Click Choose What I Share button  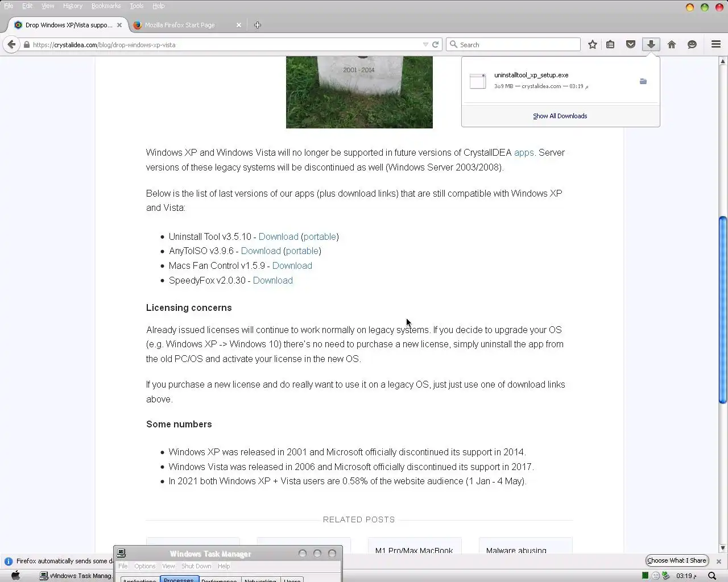click(x=677, y=560)
